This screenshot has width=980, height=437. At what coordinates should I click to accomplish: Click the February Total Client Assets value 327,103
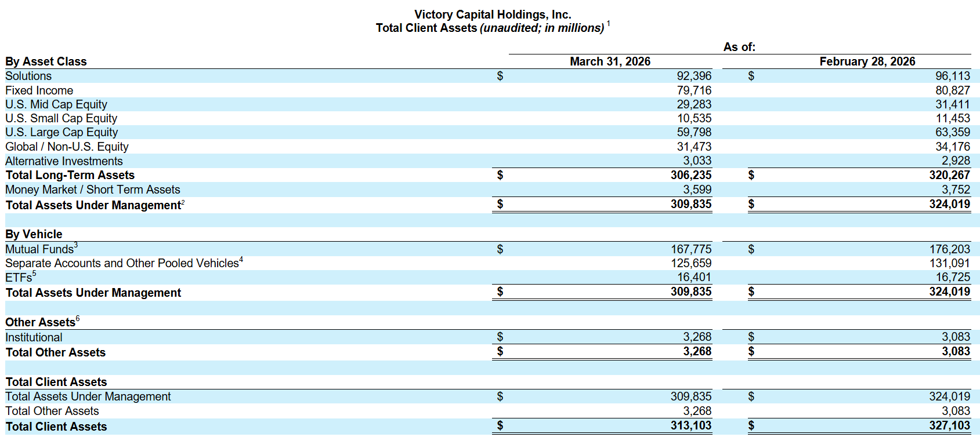tap(950, 425)
